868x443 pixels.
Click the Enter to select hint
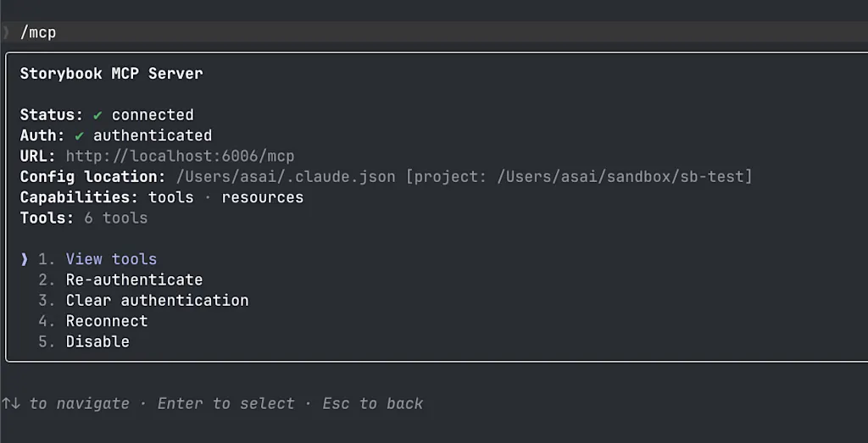(225, 403)
